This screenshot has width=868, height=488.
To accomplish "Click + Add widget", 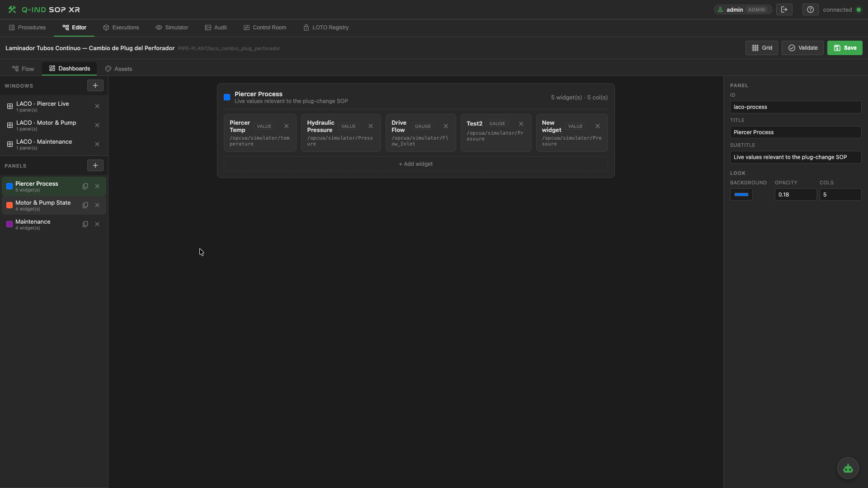I will tap(416, 164).
